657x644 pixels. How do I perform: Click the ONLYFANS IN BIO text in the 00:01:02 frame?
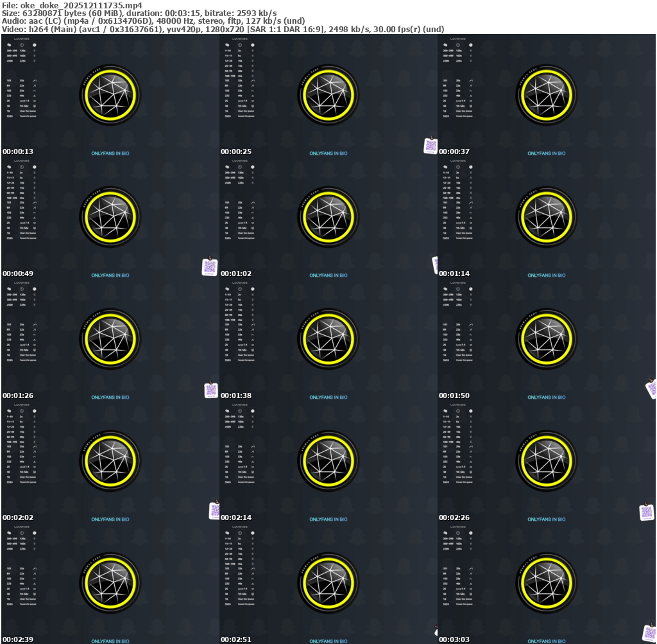(328, 275)
